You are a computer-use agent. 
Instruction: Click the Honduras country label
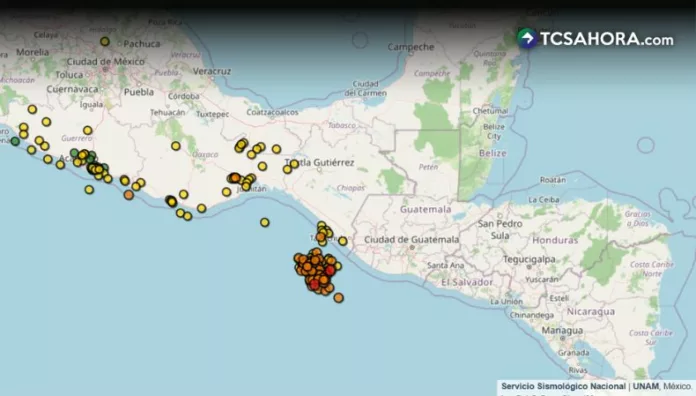click(555, 240)
